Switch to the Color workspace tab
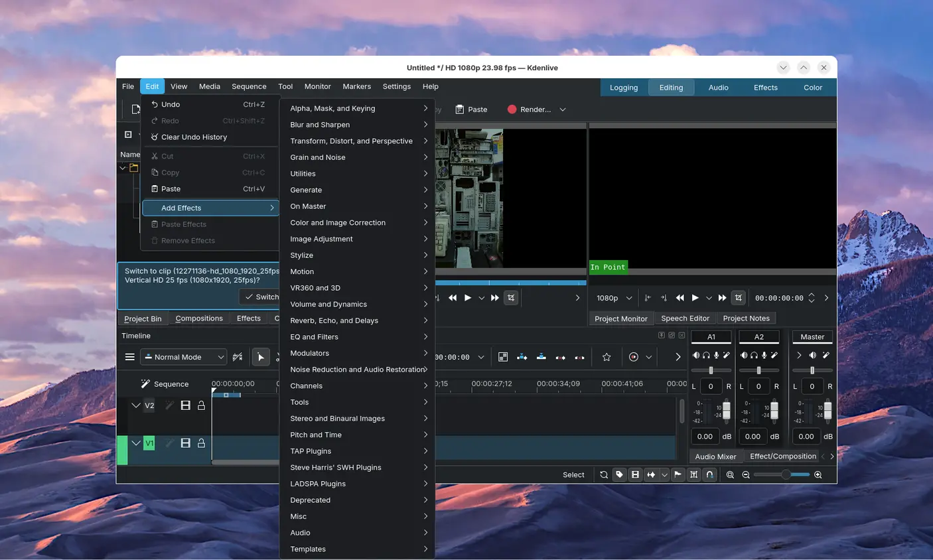 click(x=813, y=88)
